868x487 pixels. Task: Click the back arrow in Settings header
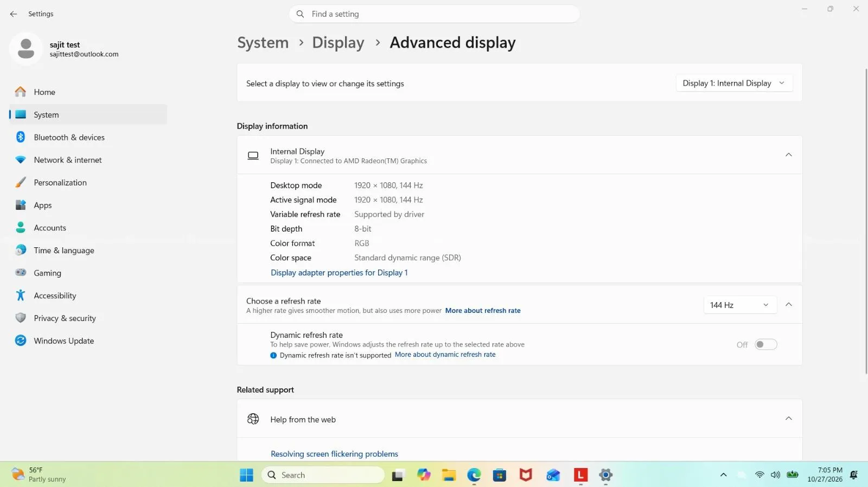pyautogui.click(x=14, y=14)
